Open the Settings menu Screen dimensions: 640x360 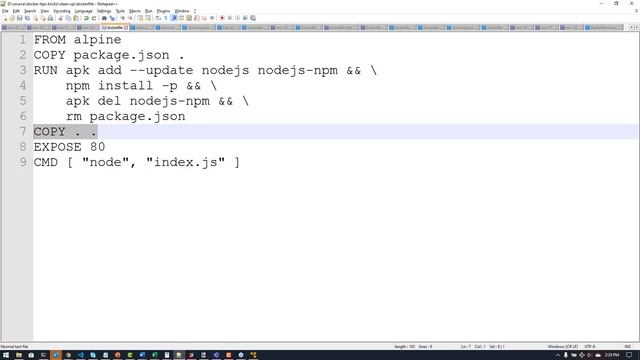(104, 11)
